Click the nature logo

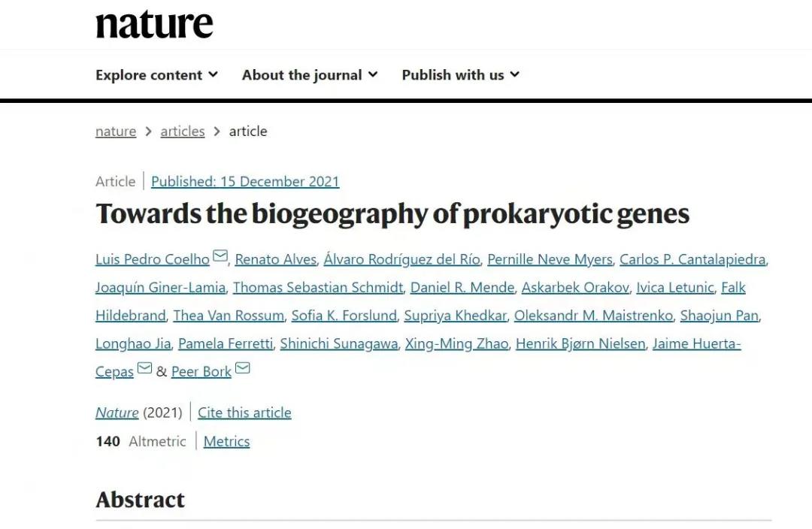click(x=154, y=24)
